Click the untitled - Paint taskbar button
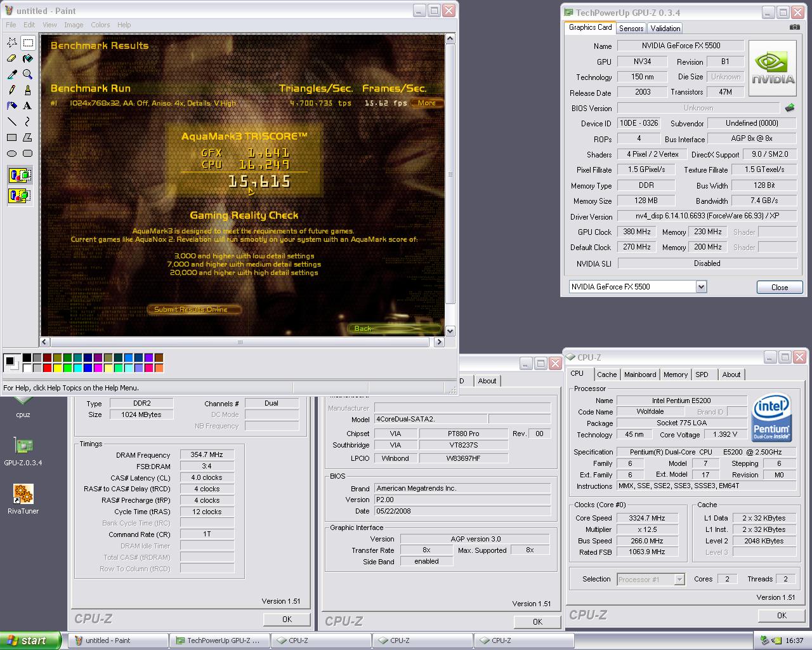812x650 pixels. [118, 640]
